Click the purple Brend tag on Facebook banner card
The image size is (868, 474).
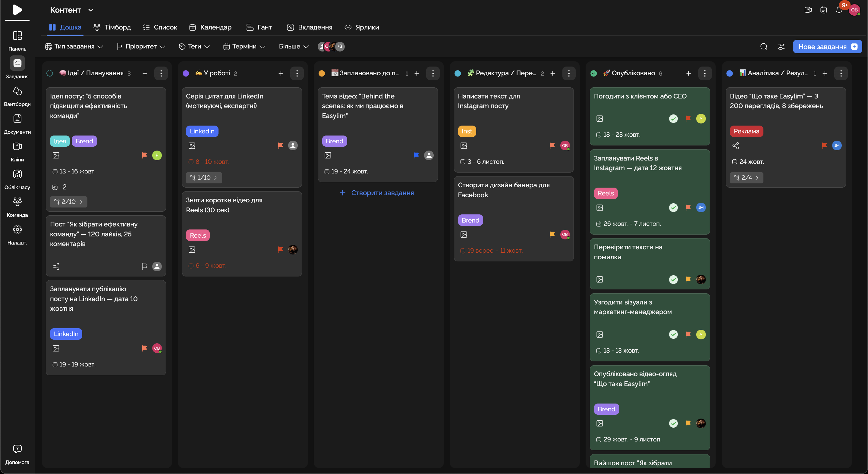point(470,220)
